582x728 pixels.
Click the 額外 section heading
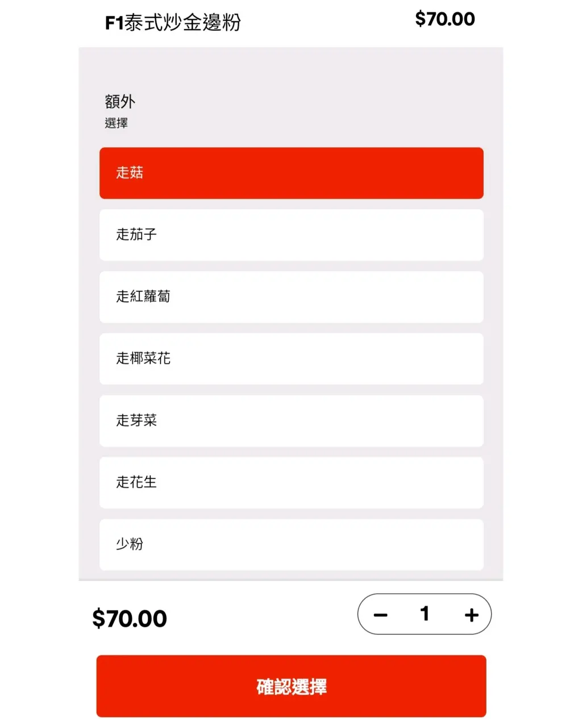coord(120,102)
